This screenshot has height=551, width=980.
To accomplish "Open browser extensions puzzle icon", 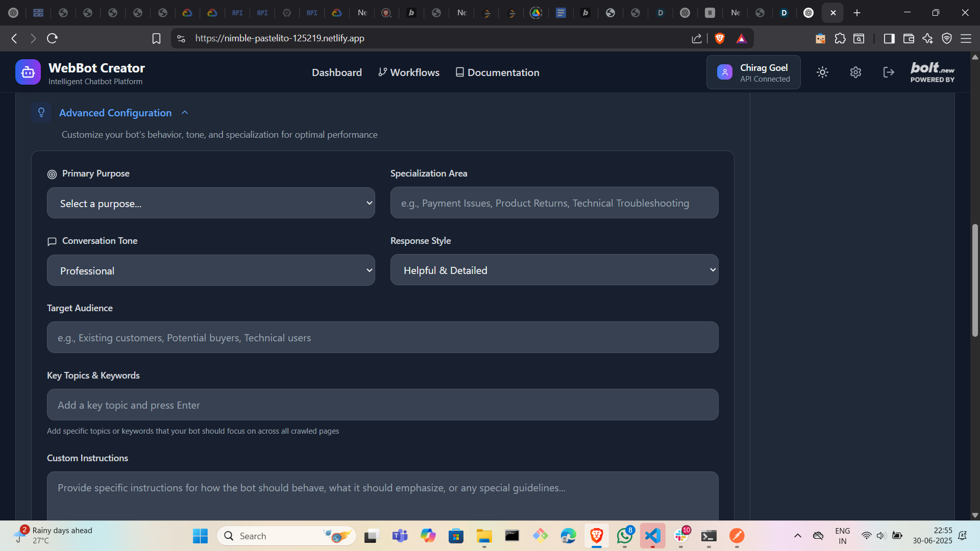I will pyautogui.click(x=840, y=38).
